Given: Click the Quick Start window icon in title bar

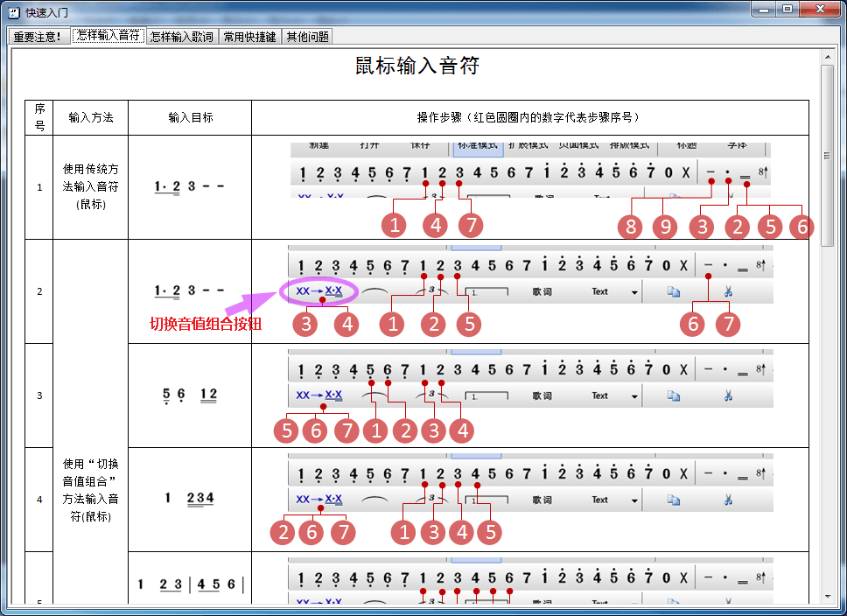Looking at the screenshot, I should pyautogui.click(x=13, y=11).
